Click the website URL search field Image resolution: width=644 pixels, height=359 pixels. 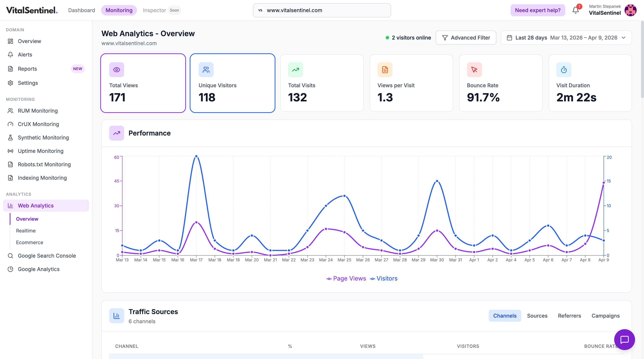point(321,10)
